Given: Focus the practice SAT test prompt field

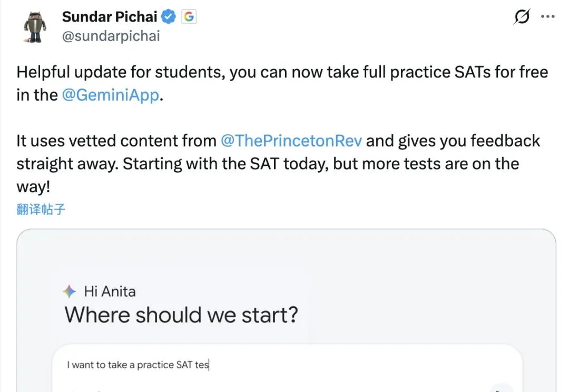Looking at the screenshot, I should 284,365.
